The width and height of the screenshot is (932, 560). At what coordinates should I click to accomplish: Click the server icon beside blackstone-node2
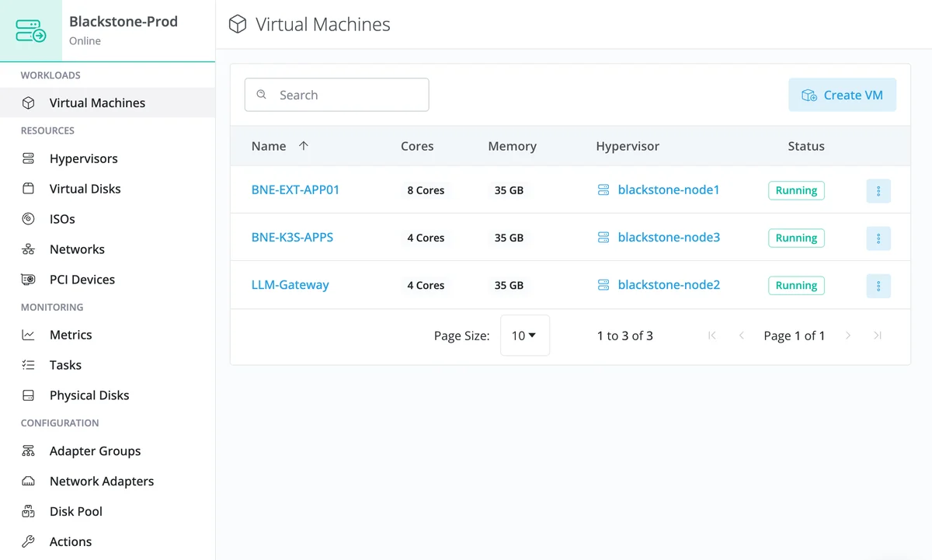pyautogui.click(x=603, y=285)
